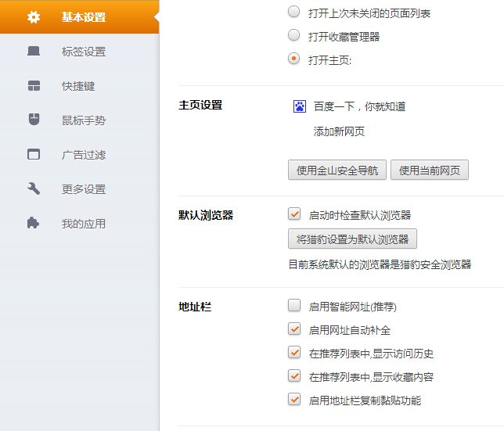Toggle 启用网址自动补全 checkbox
The image size is (504, 431).
(294, 329)
